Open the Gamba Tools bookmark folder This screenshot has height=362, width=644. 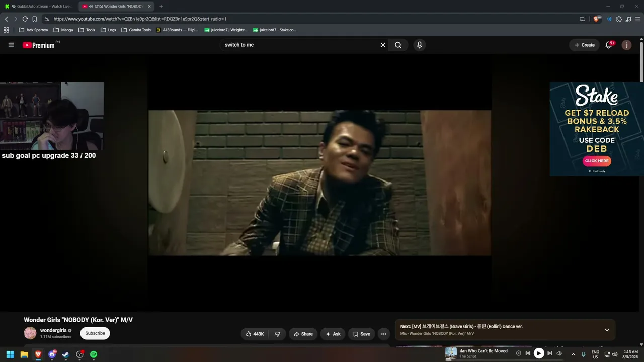click(x=136, y=30)
